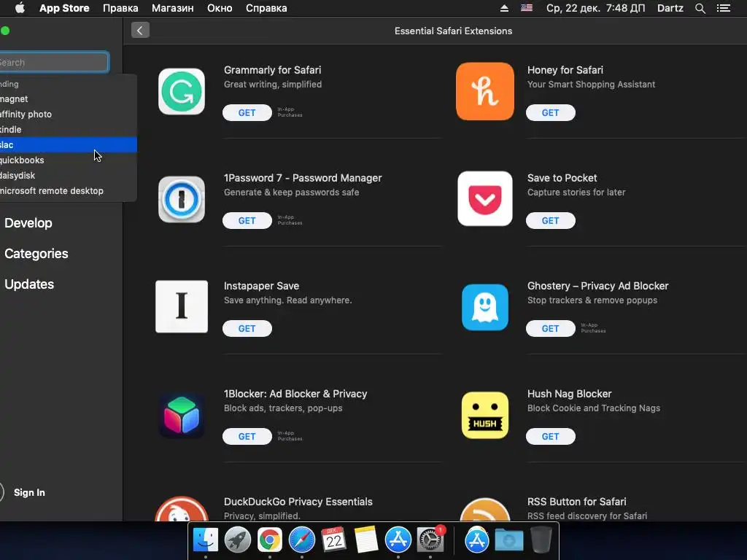747x560 pixels.
Task: Get 1Password 7 Password Manager
Action: 247,220
